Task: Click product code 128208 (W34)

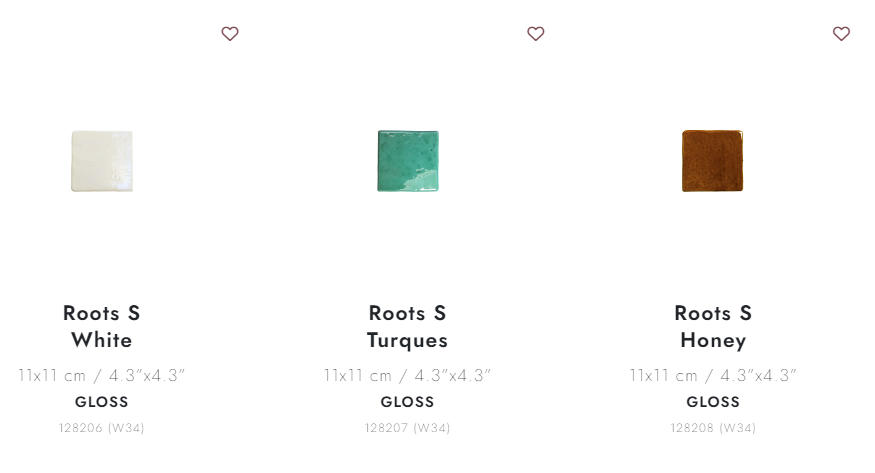Action: click(x=713, y=428)
